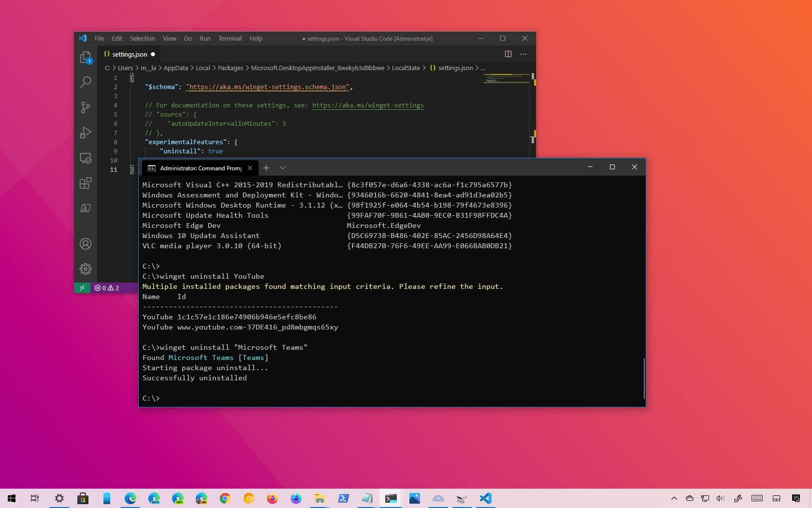This screenshot has height=508, width=812.
Task: Open the Remote Explorer sidebar icon
Action: click(x=86, y=158)
